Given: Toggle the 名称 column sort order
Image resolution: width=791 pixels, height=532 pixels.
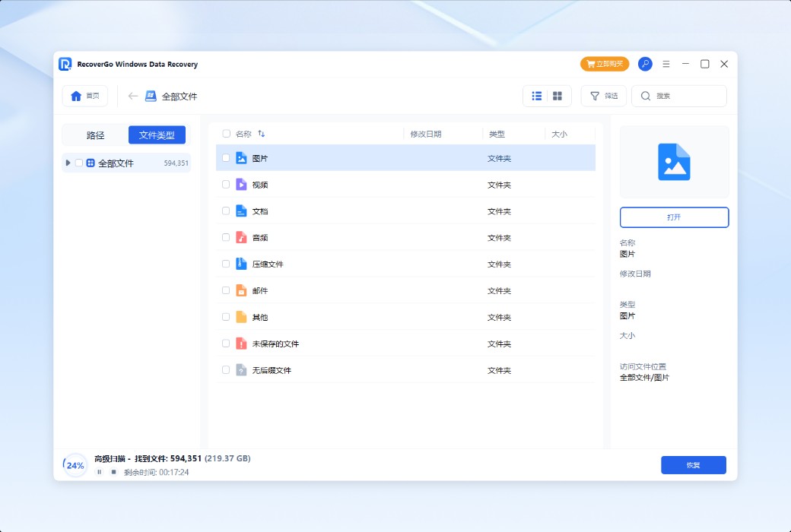Looking at the screenshot, I should pyautogui.click(x=262, y=133).
